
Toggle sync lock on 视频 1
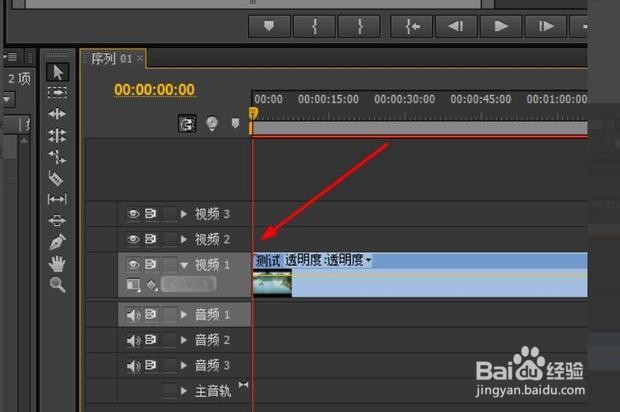(150, 264)
